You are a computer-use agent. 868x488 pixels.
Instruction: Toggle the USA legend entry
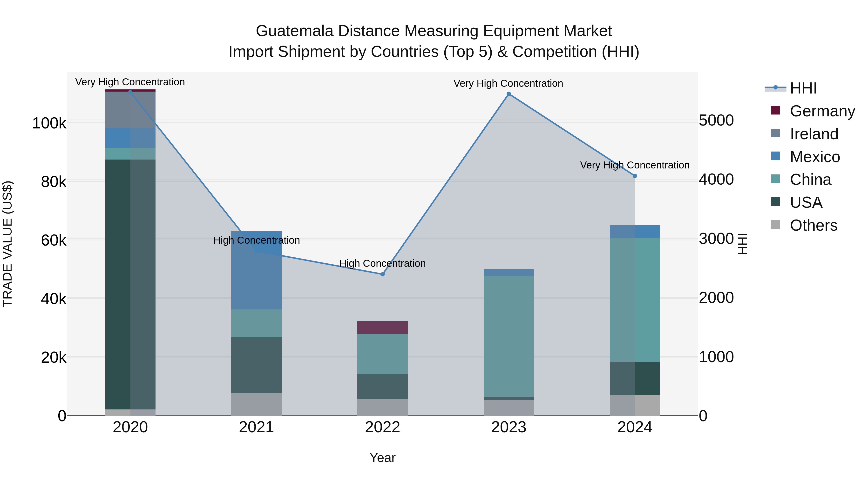tap(797, 202)
